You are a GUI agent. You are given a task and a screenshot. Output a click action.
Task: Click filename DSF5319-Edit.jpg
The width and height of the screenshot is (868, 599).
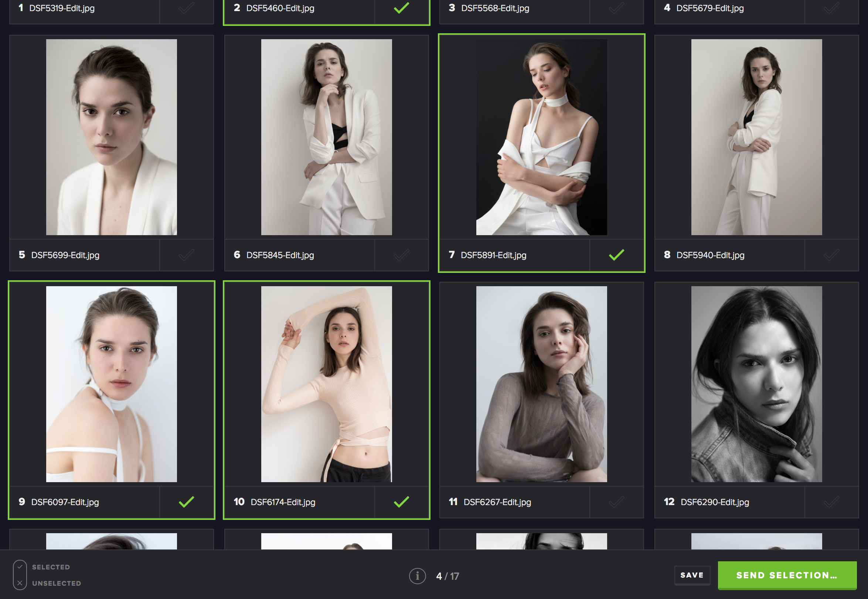(62, 8)
